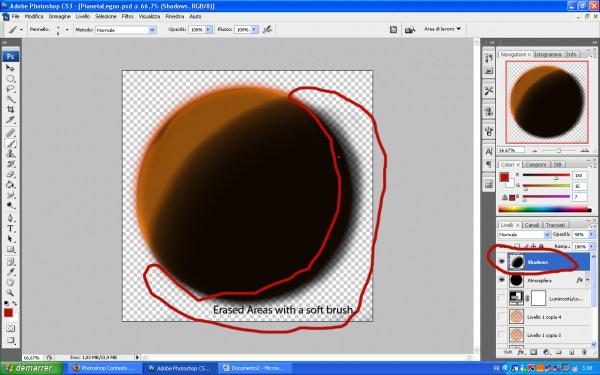
Task: Select the Eraser tool
Action: pyautogui.click(x=10, y=174)
